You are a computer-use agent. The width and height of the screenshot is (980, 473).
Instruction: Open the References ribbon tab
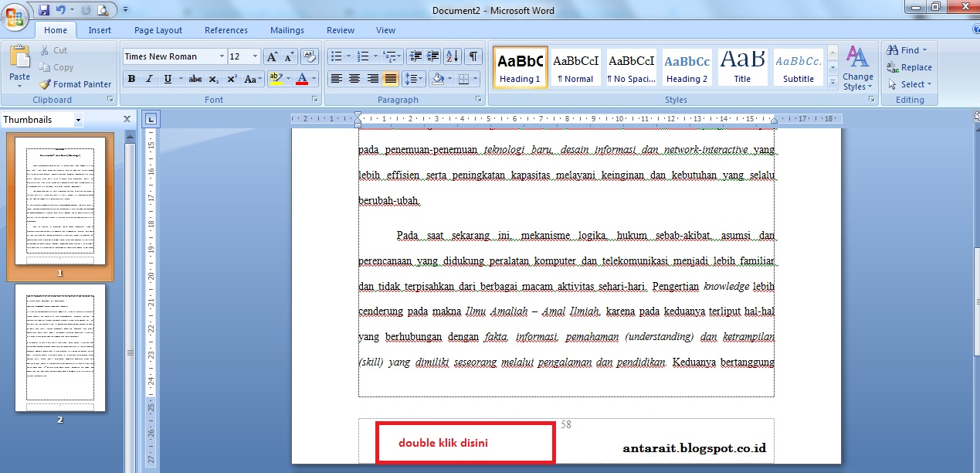click(226, 29)
